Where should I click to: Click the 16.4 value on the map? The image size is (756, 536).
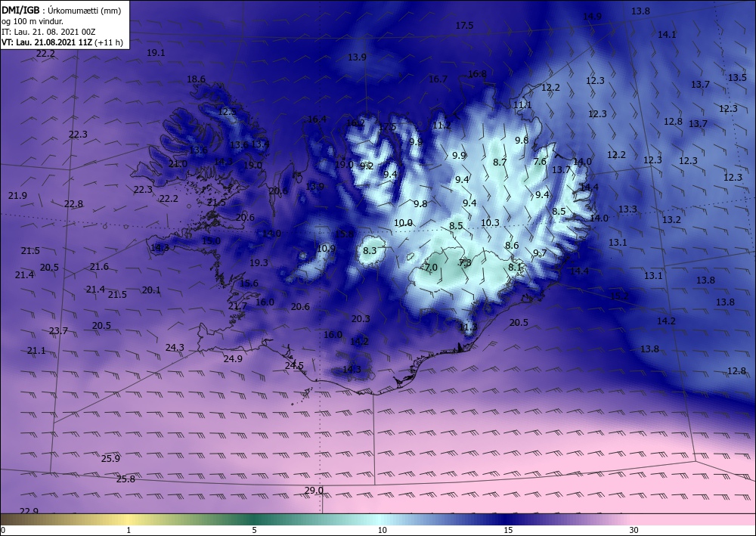317,119
